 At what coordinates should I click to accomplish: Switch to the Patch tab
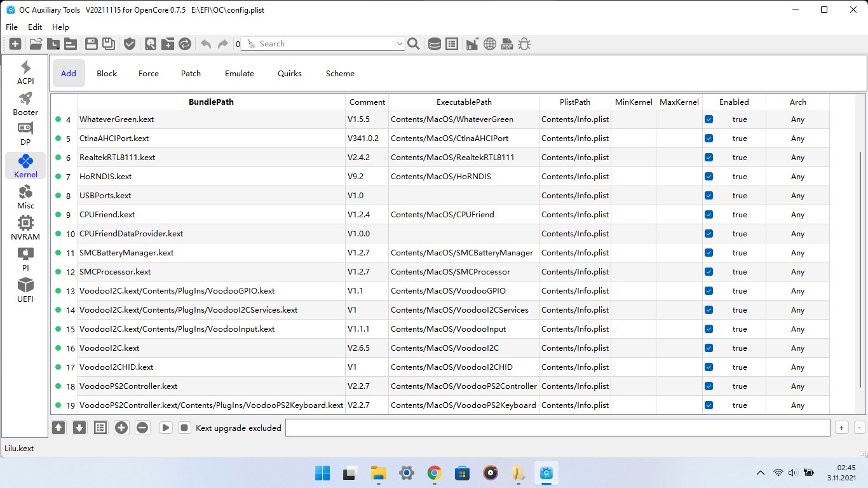coord(191,74)
